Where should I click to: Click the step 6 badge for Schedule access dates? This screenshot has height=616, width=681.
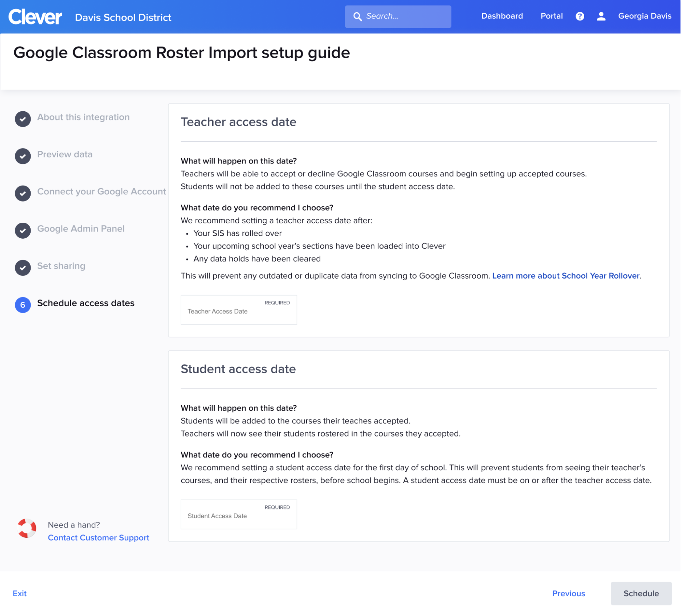22,305
